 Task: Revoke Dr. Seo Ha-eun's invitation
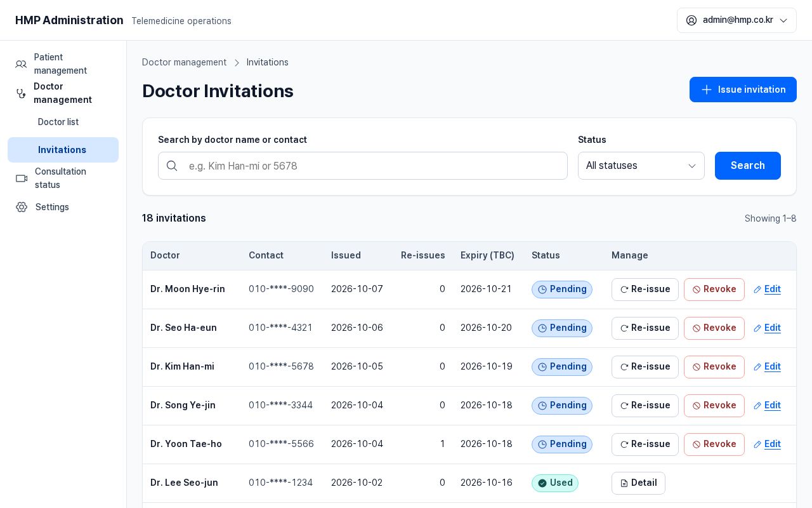coord(714,328)
